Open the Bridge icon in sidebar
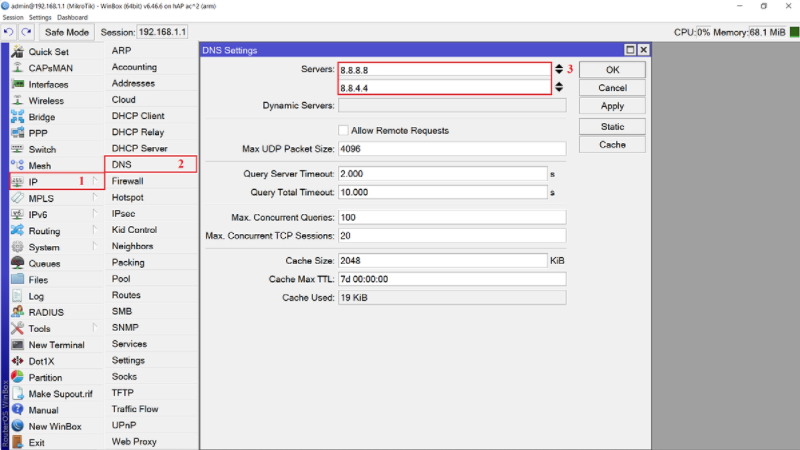The image size is (800, 450). pyautogui.click(x=17, y=117)
